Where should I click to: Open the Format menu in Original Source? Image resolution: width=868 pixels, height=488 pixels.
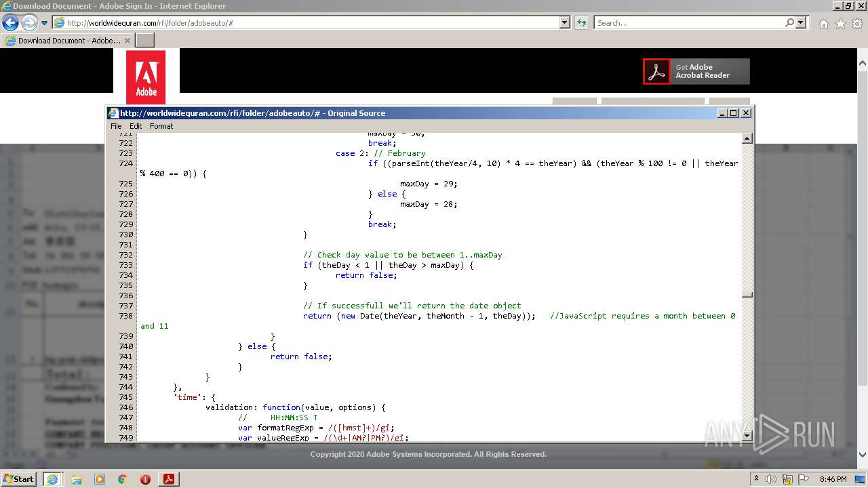click(161, 126)
